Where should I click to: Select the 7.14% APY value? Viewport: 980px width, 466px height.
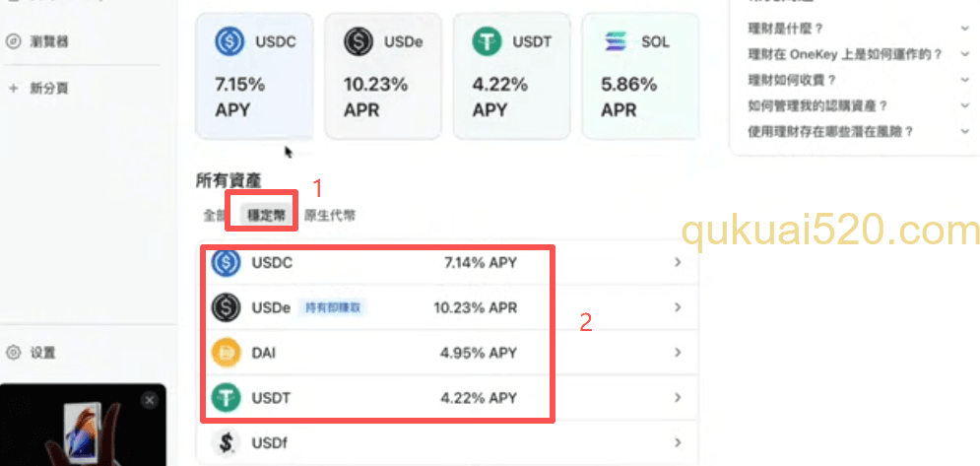pyautogui.click(x=481, y=263)
